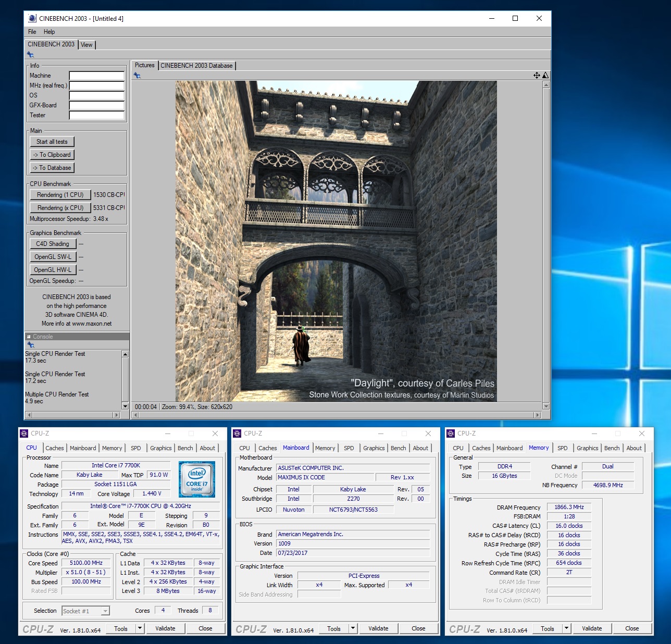Click the Tester input field
Viewport: 671px width, 644px height.
point(97,115)
